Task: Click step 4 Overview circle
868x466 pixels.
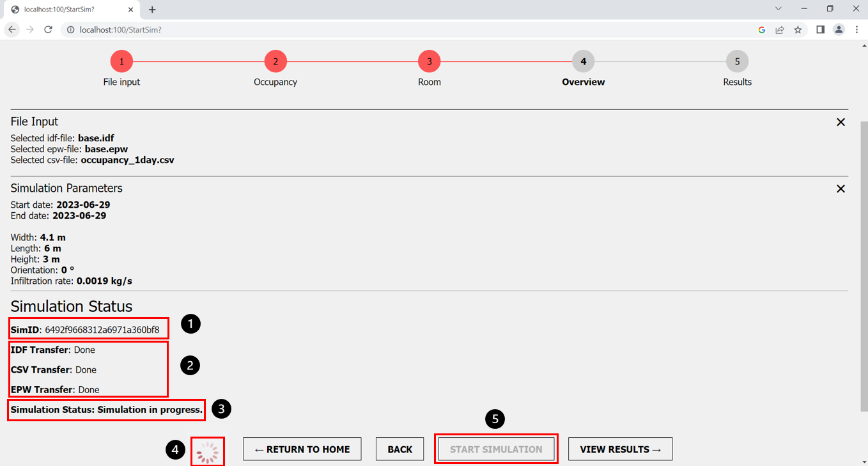Action: pyautogui.click(x=583, y=61)
